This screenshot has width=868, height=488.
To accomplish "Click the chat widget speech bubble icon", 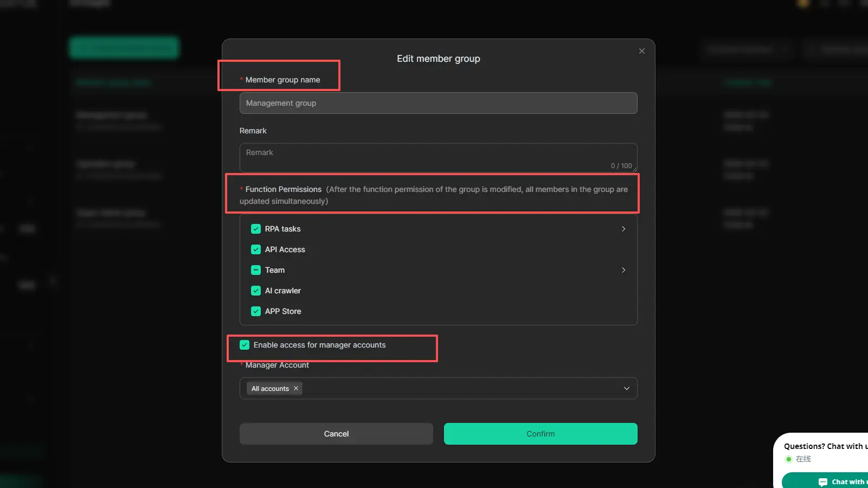I will 823,482.
